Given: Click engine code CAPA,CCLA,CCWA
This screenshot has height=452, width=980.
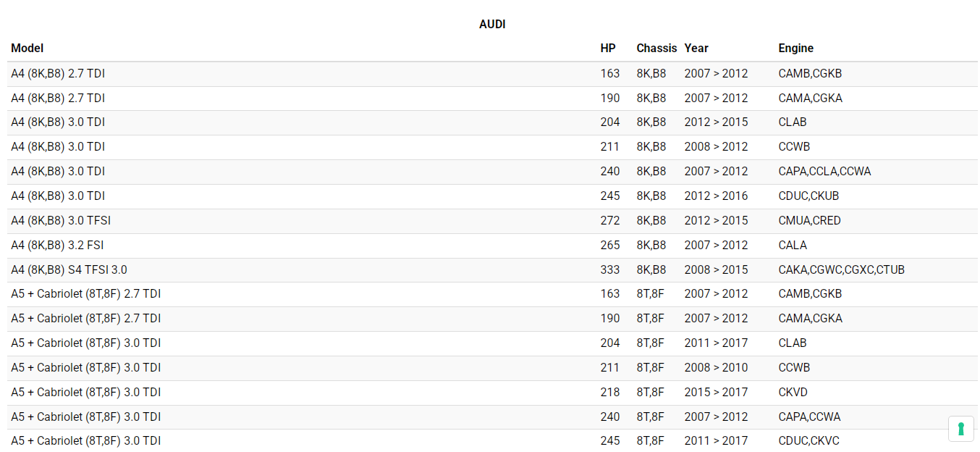Looking at the screenshot, I should 824,172.
